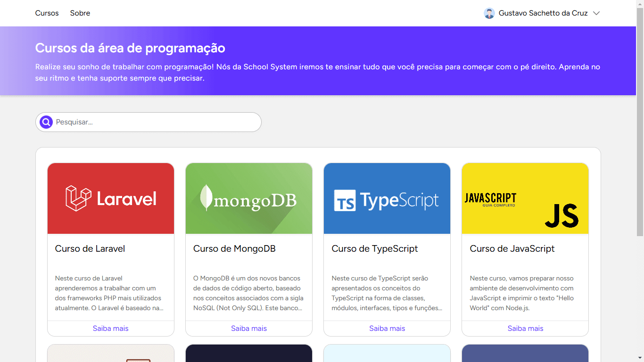Viewport: 644px width, 362px height.
Task: Click the Curso de TypeScript title
Action: (x=375, y=249)
